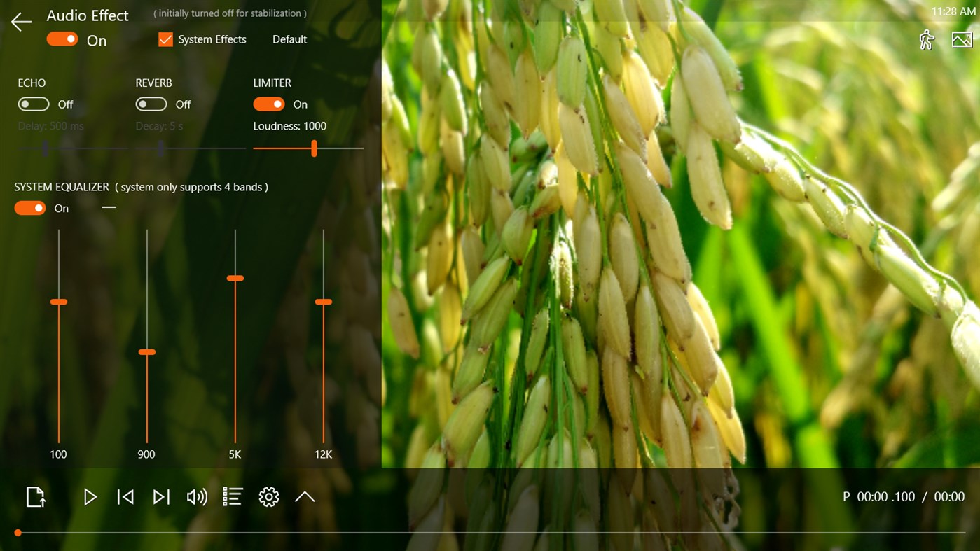Screen dimensions: 980x551
Task: Click the playback progress bar
Action: coord(490,532)
